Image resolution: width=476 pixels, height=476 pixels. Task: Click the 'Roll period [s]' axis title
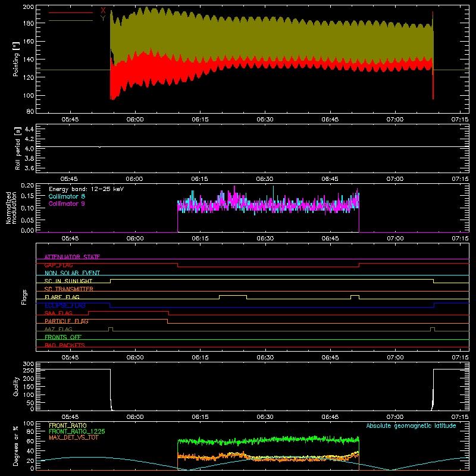(x=18, y=148)
